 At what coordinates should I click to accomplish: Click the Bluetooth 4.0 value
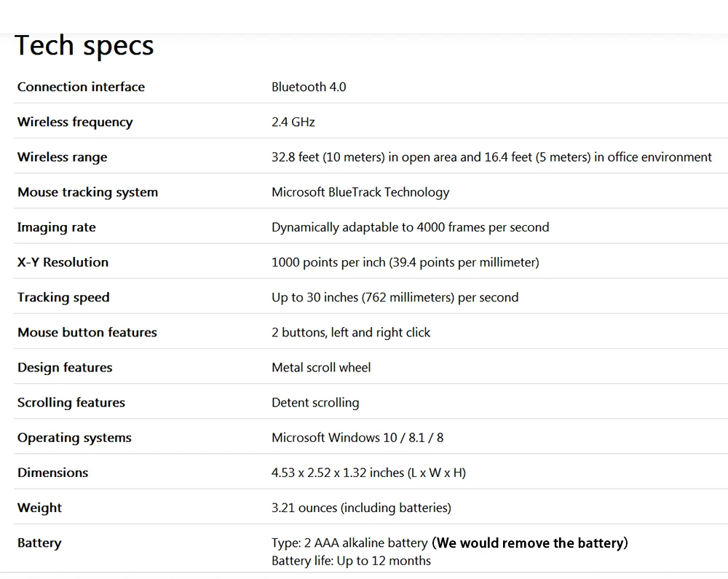[x=309, y=87]
